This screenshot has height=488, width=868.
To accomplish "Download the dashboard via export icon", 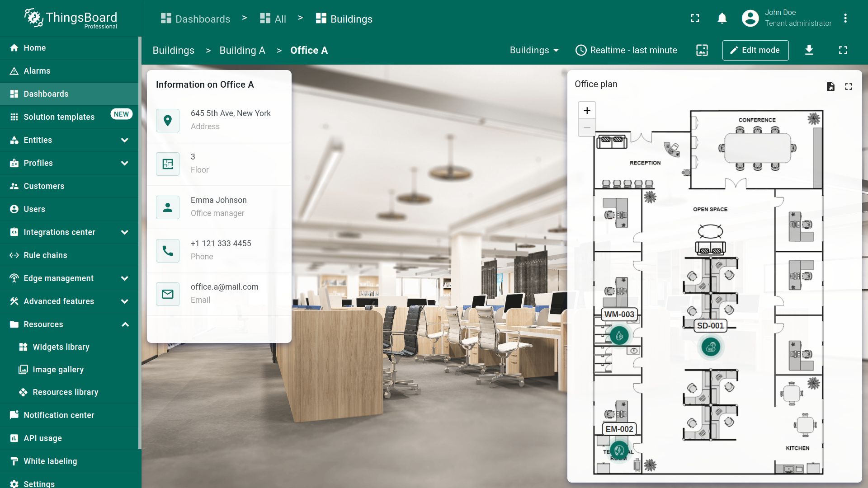I will click(809, 50).
